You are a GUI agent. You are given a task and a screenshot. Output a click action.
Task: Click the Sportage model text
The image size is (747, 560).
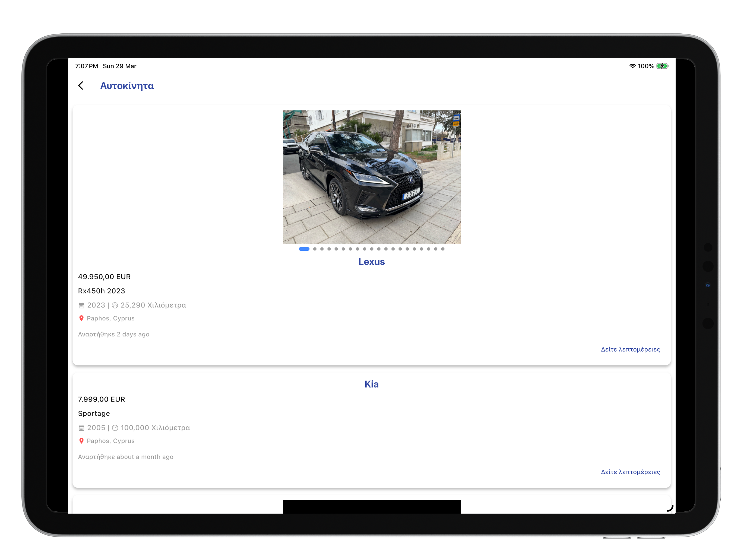point(94,413)
